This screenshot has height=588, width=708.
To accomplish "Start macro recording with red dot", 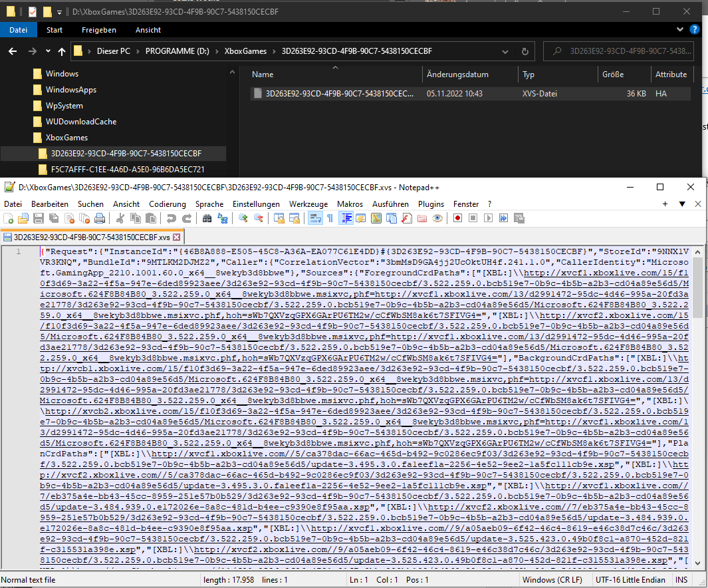I will [x=457, y=219].
